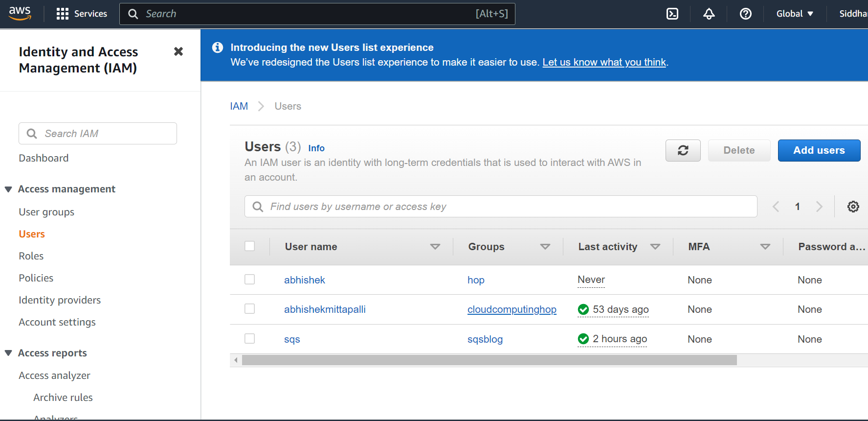Focus Find users by username field

[501, 207]
